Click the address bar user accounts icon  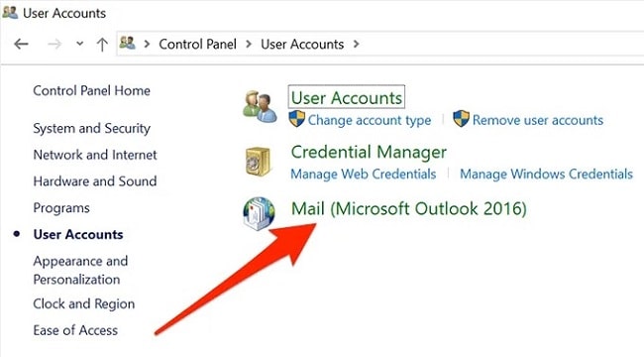(128, 44)
